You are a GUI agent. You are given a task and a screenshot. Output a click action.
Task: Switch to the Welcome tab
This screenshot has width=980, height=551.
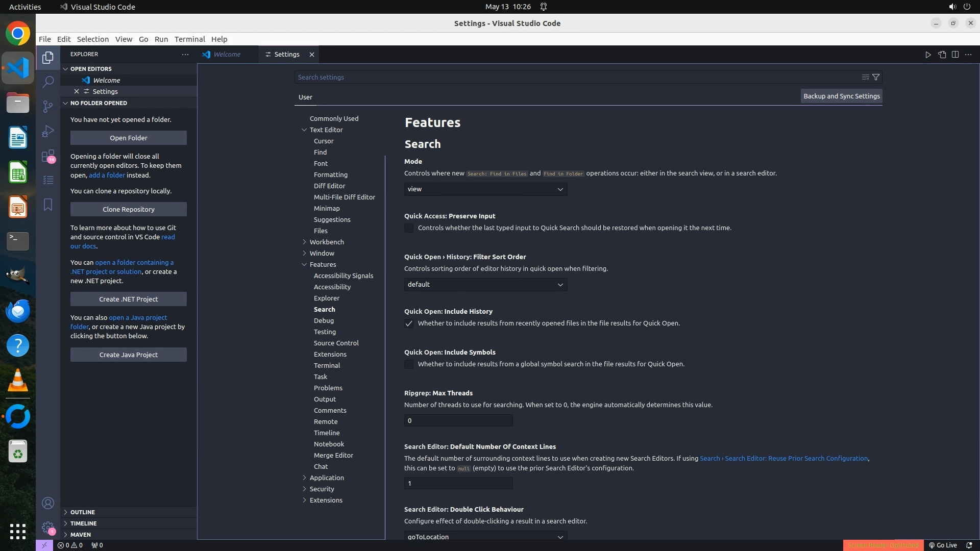point(227,54)
